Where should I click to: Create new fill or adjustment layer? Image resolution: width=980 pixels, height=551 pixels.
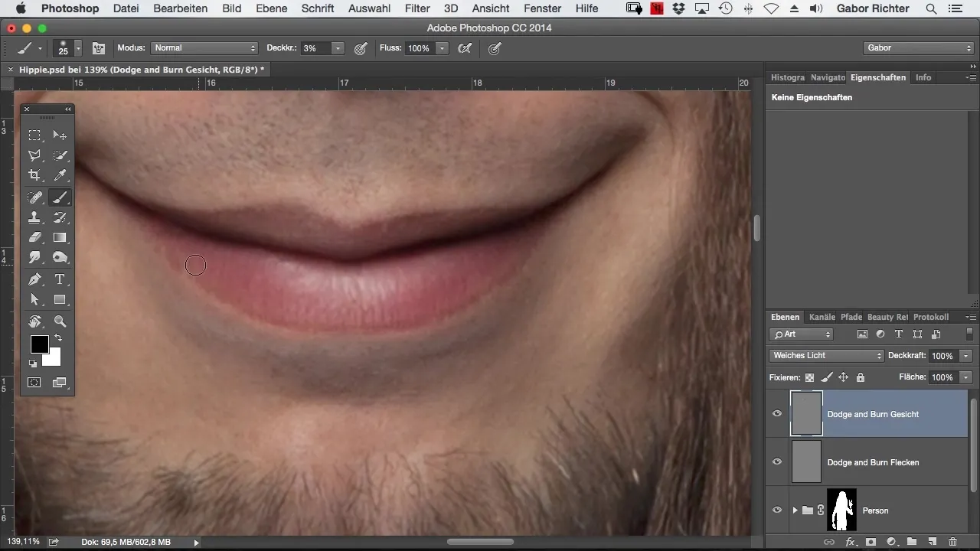pyautogui.click(x=891, y=542)
